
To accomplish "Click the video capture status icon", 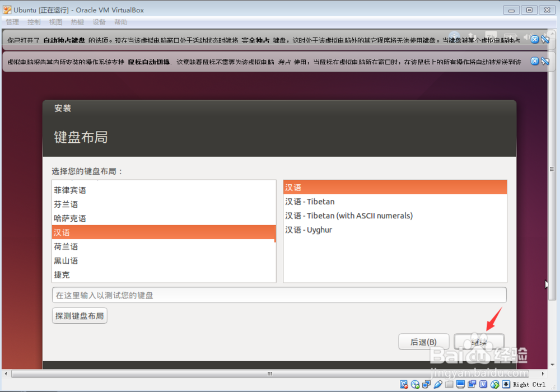I will [472, 384].
